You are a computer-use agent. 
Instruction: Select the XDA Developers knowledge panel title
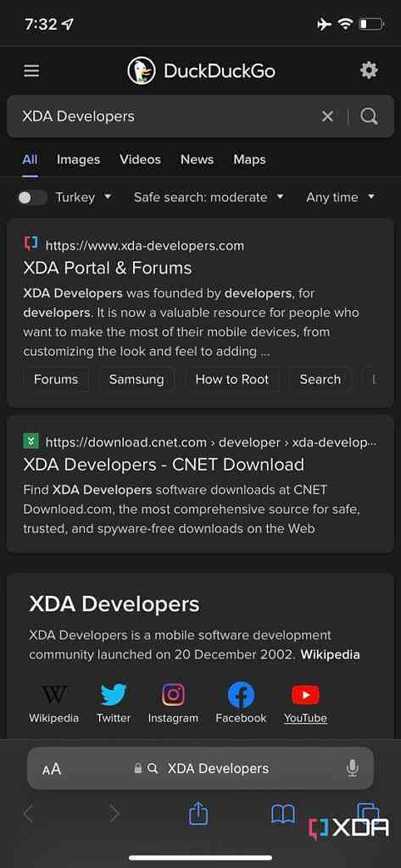tap(114, 604)
